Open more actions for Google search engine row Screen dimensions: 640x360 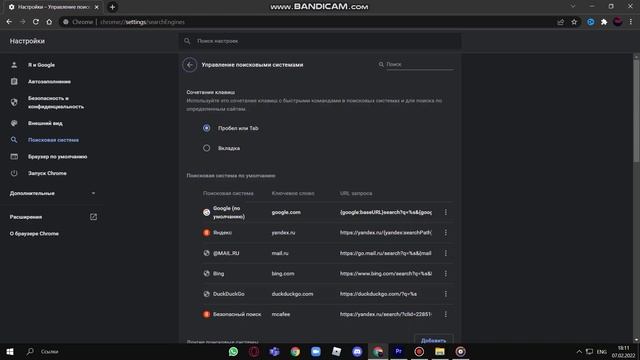[446, 212]
